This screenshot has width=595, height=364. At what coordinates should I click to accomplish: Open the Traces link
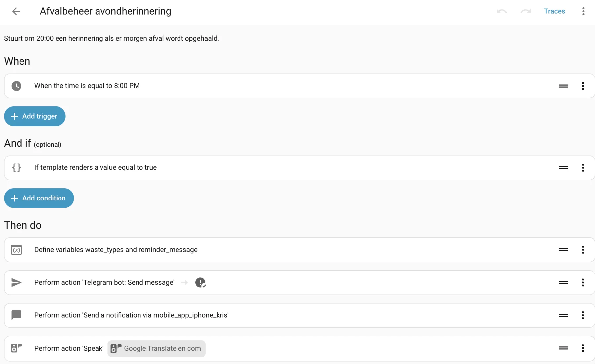554,11
